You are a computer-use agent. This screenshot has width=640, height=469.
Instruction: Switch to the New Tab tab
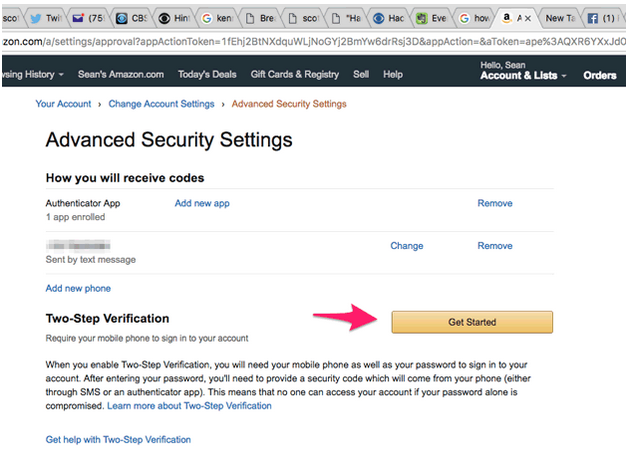tap(560, 18)
